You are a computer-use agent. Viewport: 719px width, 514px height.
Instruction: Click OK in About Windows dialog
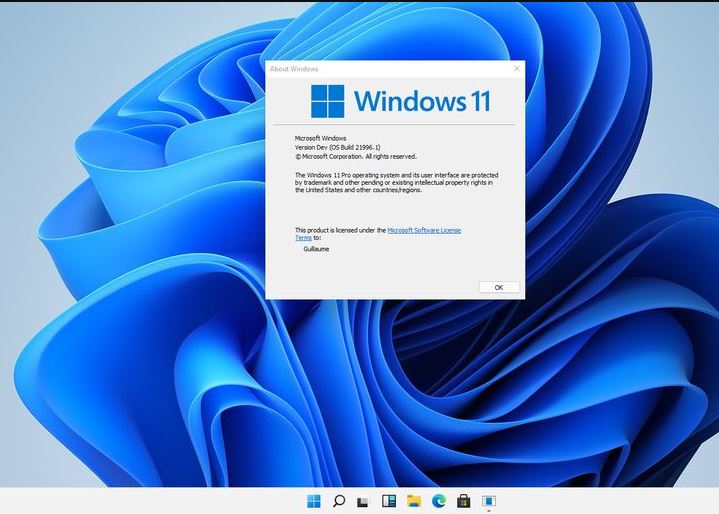499,287
